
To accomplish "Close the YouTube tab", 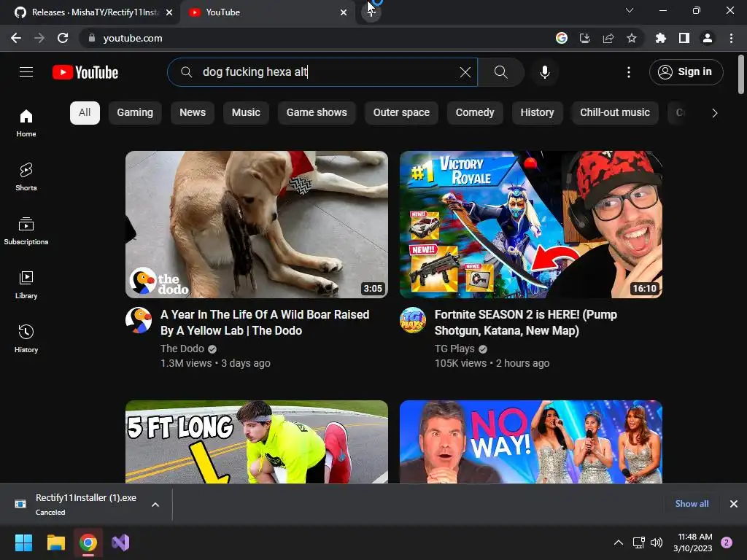I will [344, 12].
